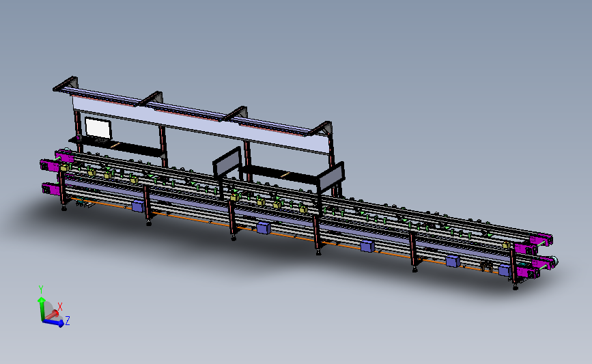
Task: Click the blue Z axis arrow of triad
Action: pos(53,323)
